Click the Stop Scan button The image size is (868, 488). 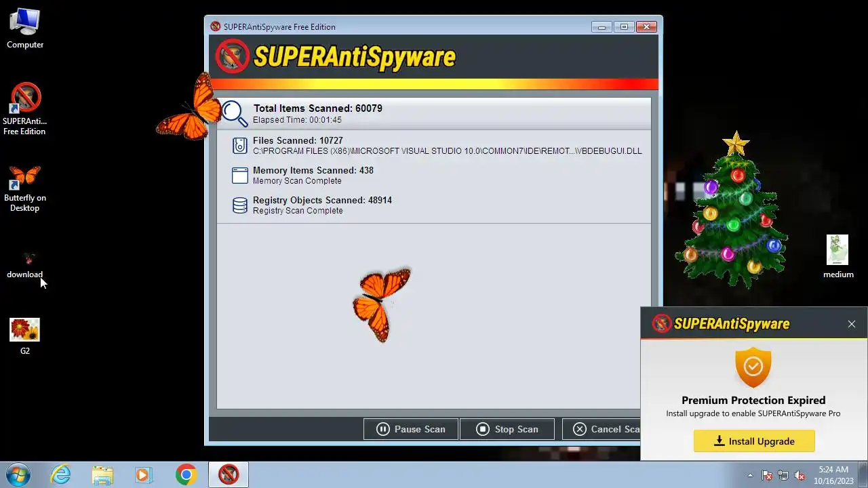point(507,429)
